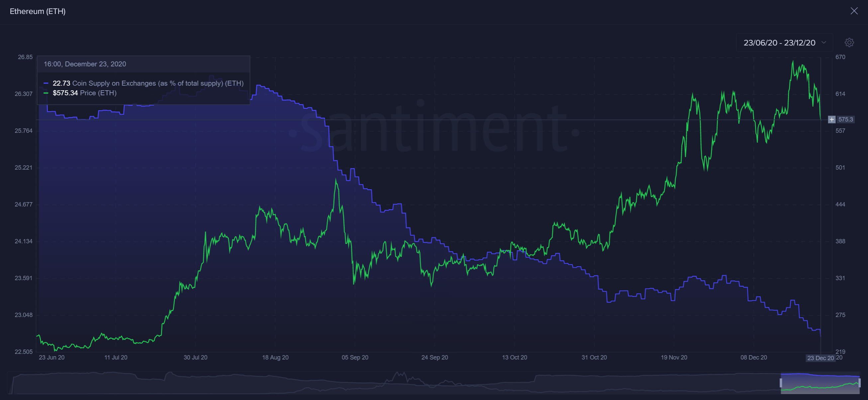Viewport: 868px width, 400px height.
Task: Select the 19 Nov 20 axis date
Action: coord(674,358)
